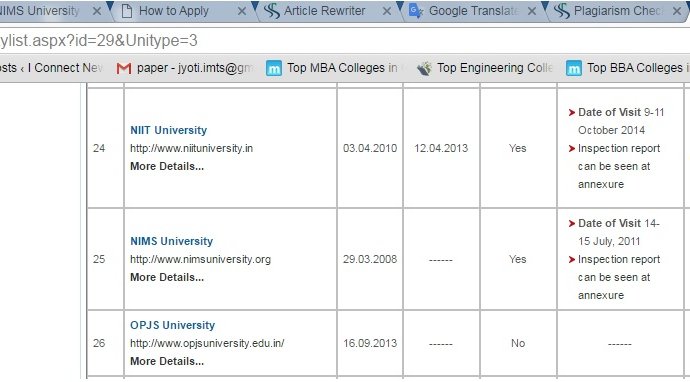690x382 pixels.
Task: Click the date 29.03.2008 cell
Action: [370, 259]
